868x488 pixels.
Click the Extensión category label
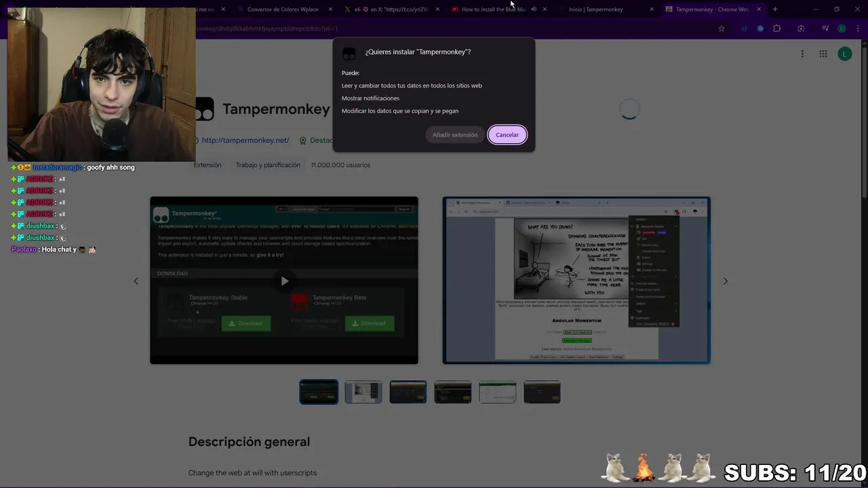208,165
